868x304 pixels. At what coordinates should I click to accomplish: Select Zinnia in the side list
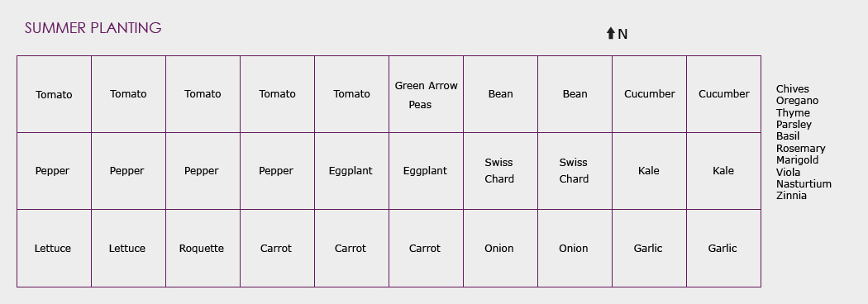[x=791, y=195]
